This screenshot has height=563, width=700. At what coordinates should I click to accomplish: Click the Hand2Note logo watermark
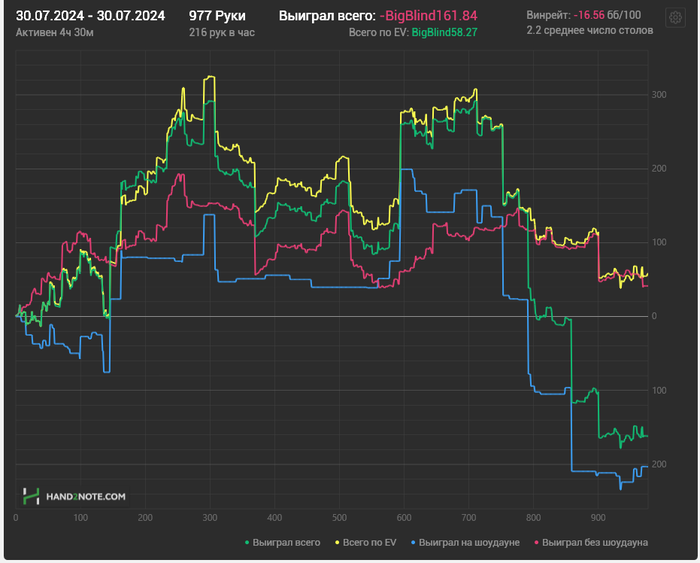pos(74,495)
